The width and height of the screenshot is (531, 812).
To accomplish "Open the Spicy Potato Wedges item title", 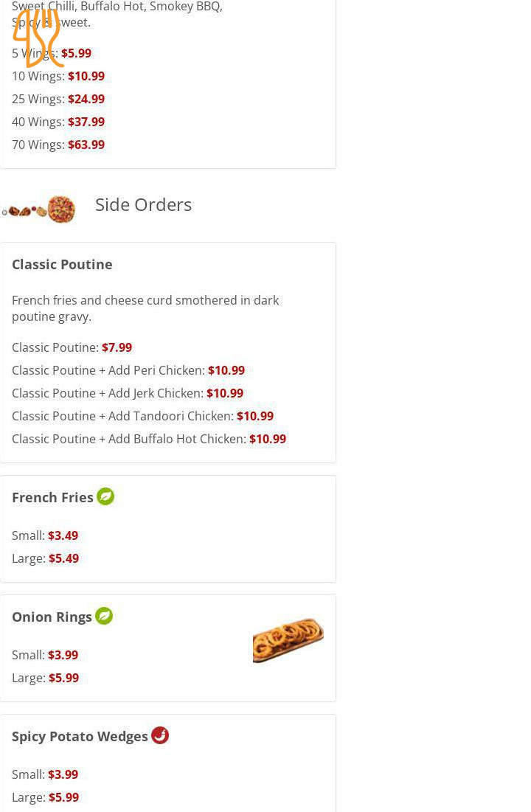I will click(80, 735).
